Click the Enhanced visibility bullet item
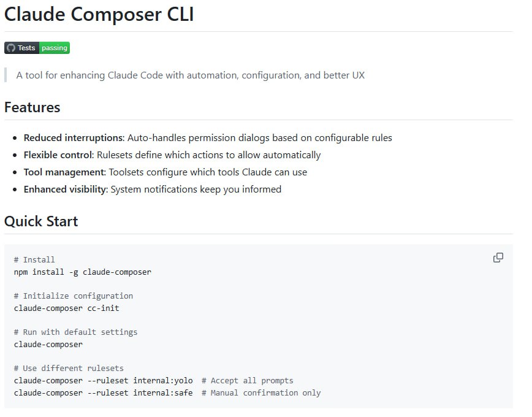This screenshot has width=532, height=417. coord(153,189)
